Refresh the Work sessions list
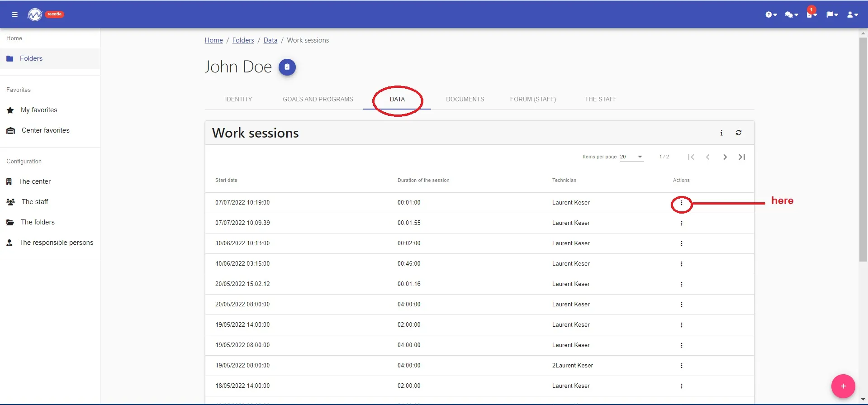 pos(739,133)
